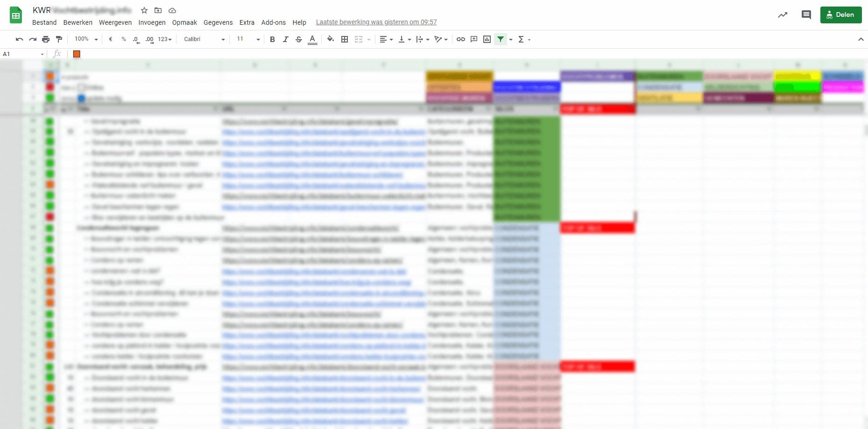Insert a link in the cell
This screenshot has height=429, width=868.
(x=461, y=39)
